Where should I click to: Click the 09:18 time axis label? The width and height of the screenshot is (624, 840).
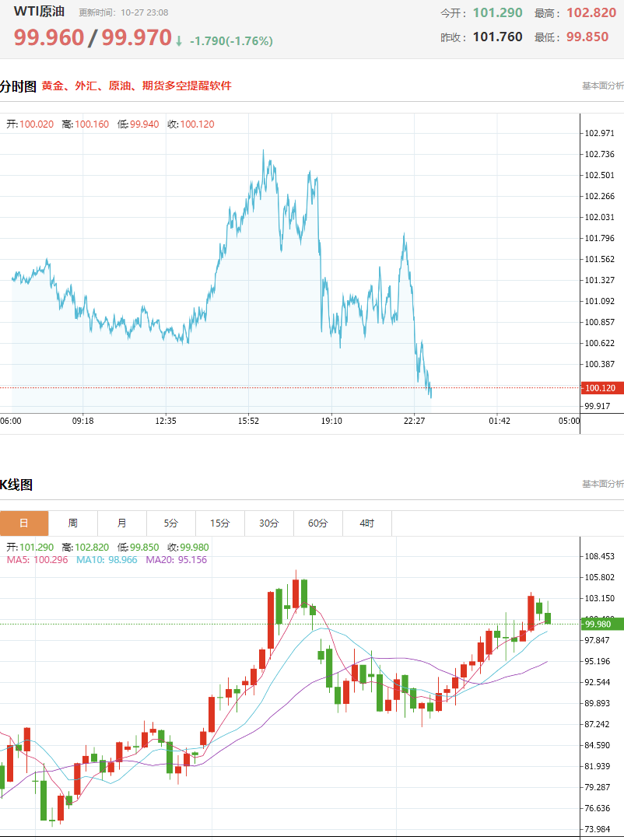tap(82, 421)
